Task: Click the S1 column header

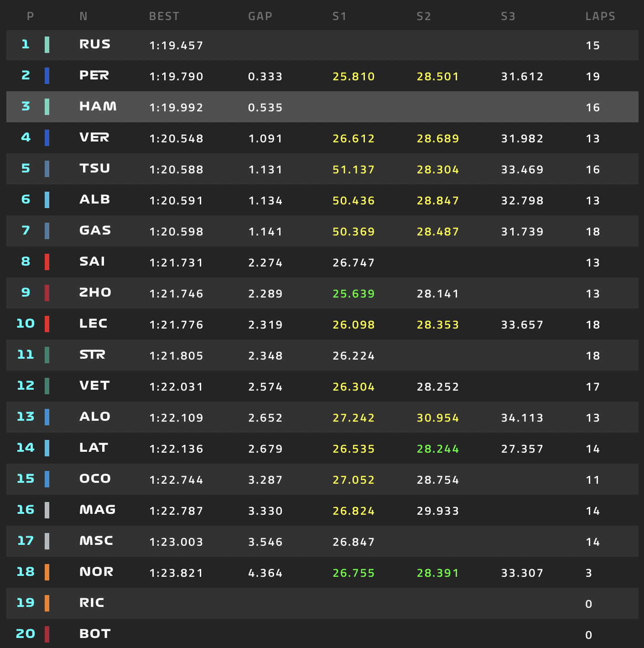Action: click(339, 16)
